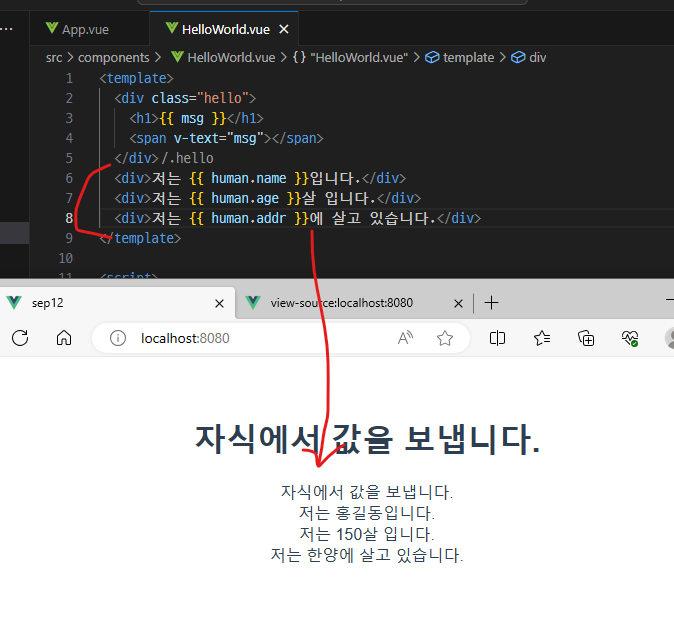The height and width of the screenshot is (641, 674).
Task: Click the h1 msg interpolation code line
Action: pyautogui.click(x=196, y=118)
